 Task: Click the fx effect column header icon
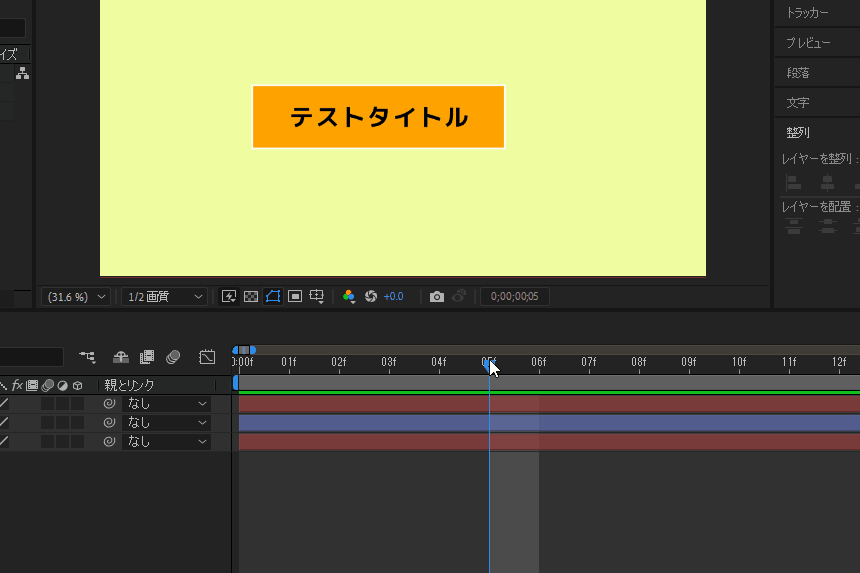point(17,385)
